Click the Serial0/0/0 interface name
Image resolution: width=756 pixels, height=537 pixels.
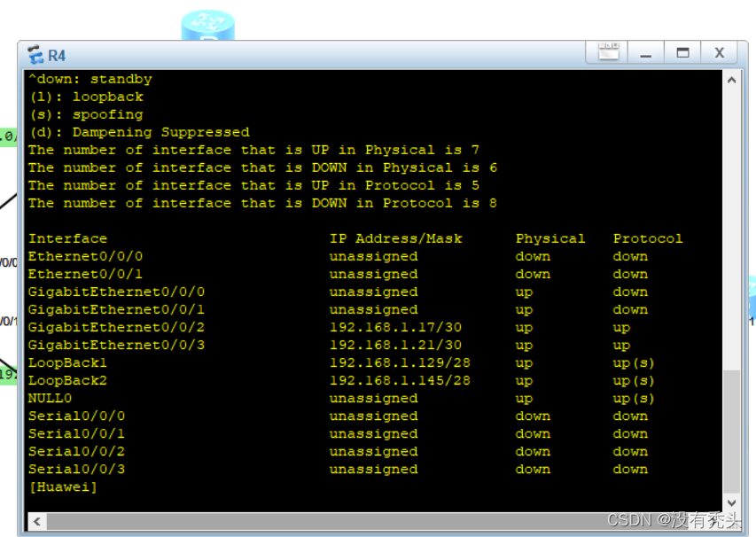[76, 416]
